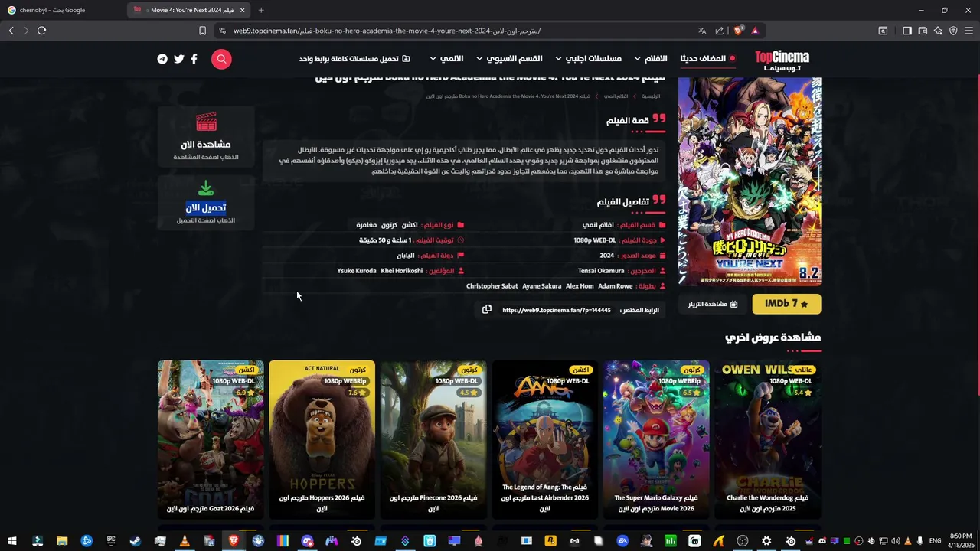Click the short link URL text
The height and width of the screenshot is (551, 980).
(557, 310)
